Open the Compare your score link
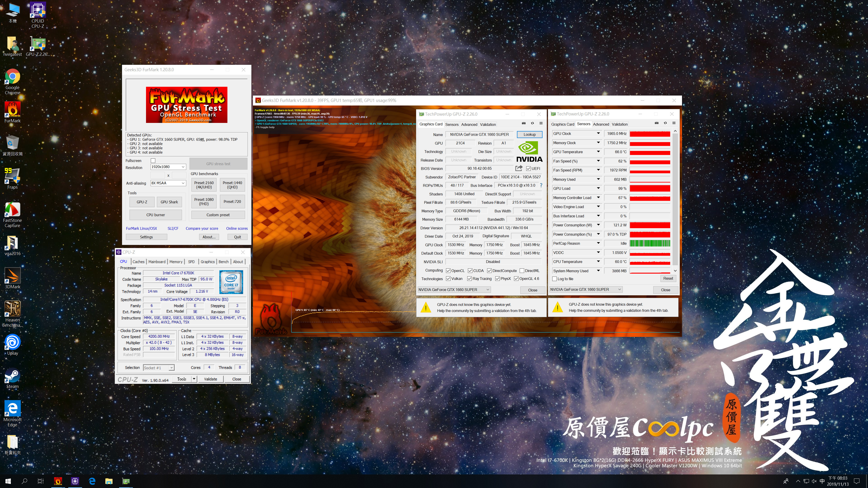Screen dimensions: 868x488 (201, 228)
